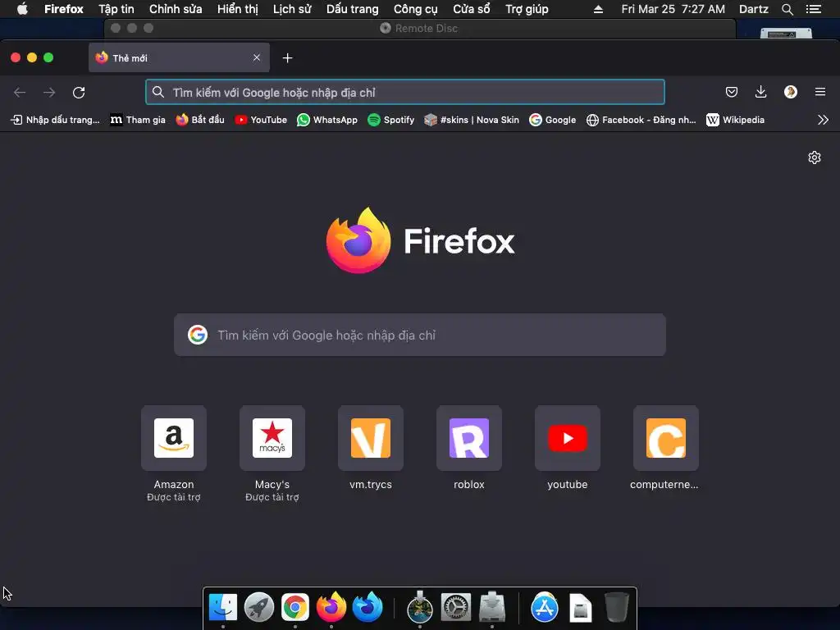The image size is (840, 630).
Task: Click the Nhập dấu trang bookmark item
Action: tap(55, 120)
